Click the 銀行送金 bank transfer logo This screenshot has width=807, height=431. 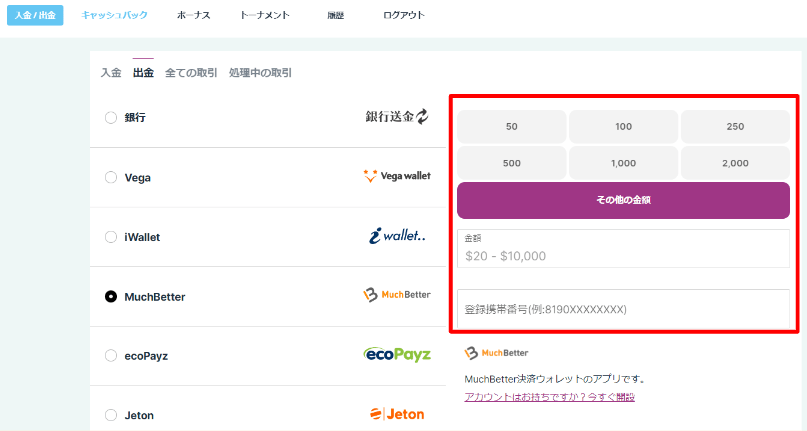pyautogui.click(x=397, y=117)
